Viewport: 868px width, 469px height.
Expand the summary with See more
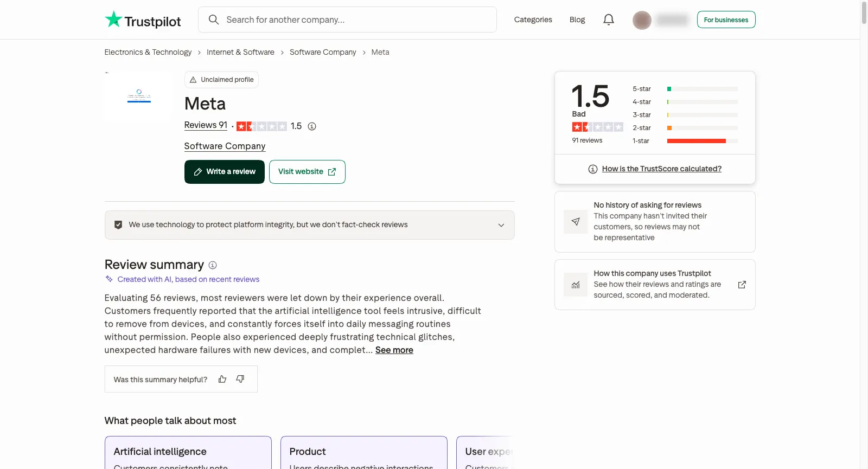[394, 350]
